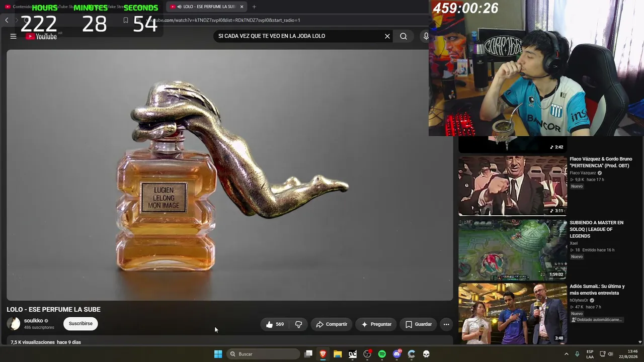This screenshot has width=644, height=362.
Task: Close the LOLO video browser tab
Action: click(242, 7)
